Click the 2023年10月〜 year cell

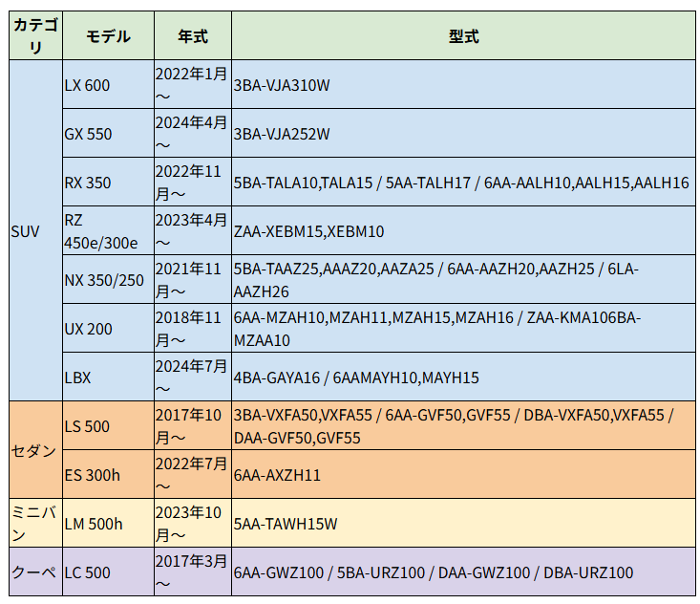coord(193,523)
